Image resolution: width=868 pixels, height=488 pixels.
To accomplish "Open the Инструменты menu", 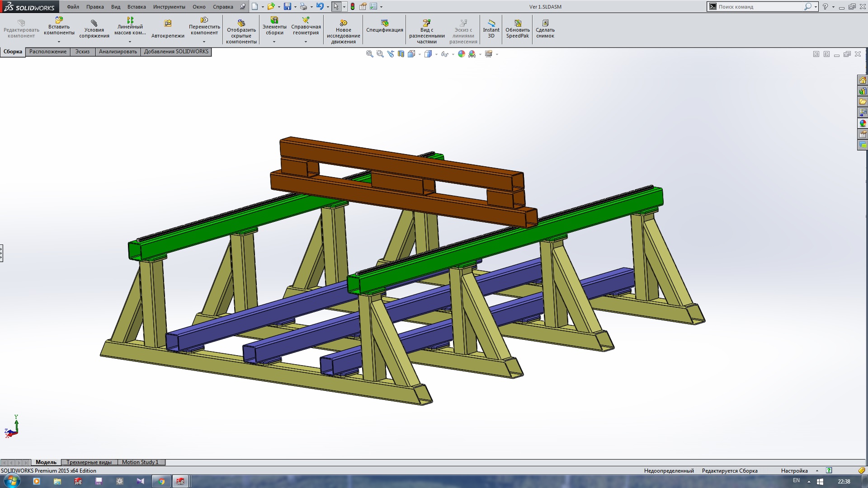I will point(169,7).
